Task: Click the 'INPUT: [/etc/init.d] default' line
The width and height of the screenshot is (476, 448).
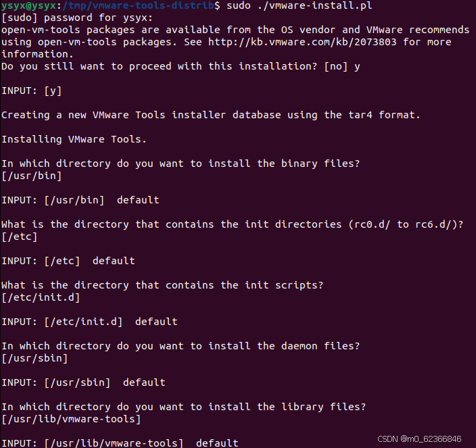Action: pyautogui.click(x=89, y=322)
